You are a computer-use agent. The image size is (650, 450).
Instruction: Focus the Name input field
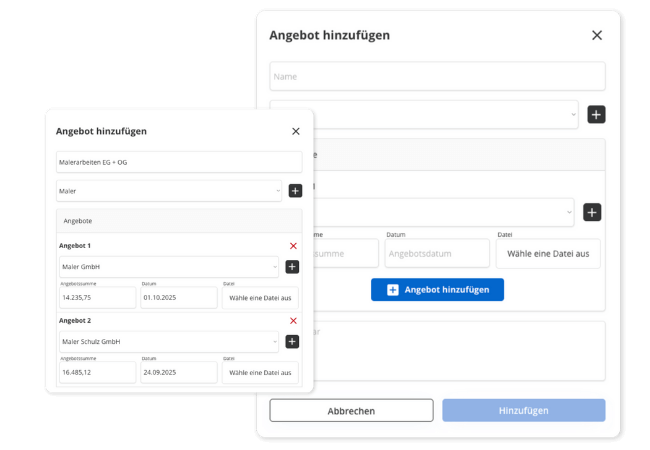point(437,76)
